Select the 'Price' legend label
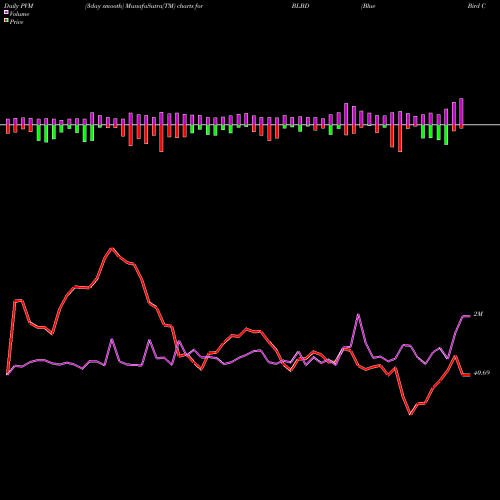This screenshot has height=500, width=500. pyautogui.click(x=16, y=22)
